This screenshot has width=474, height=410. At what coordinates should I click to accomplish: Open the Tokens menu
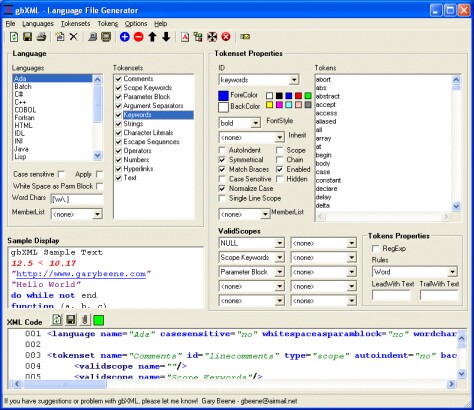click(x=108, y=24)
